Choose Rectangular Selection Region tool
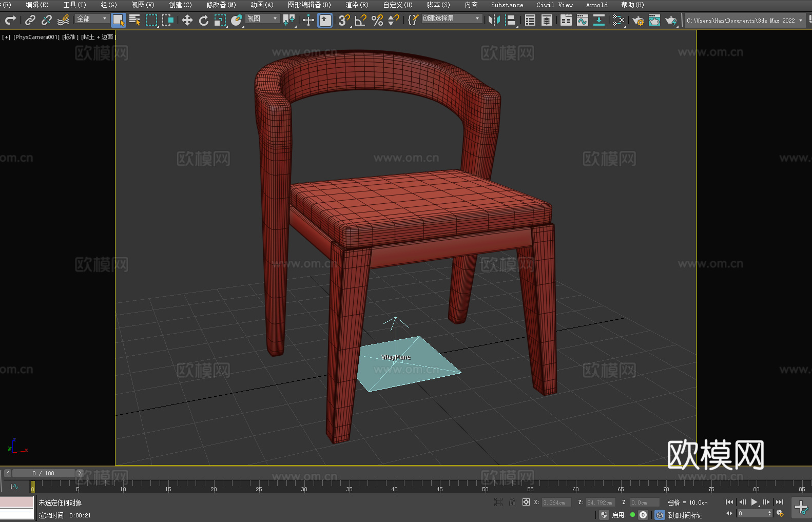 151,20
